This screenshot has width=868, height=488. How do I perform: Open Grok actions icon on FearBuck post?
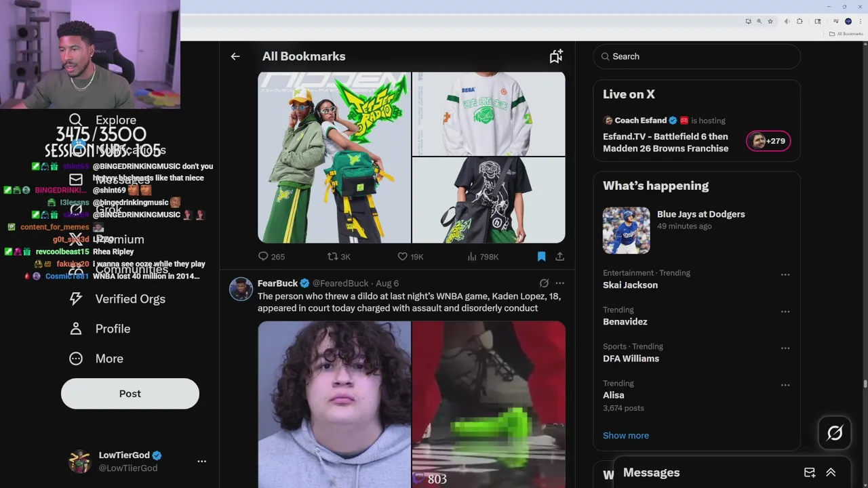[544, 283]
